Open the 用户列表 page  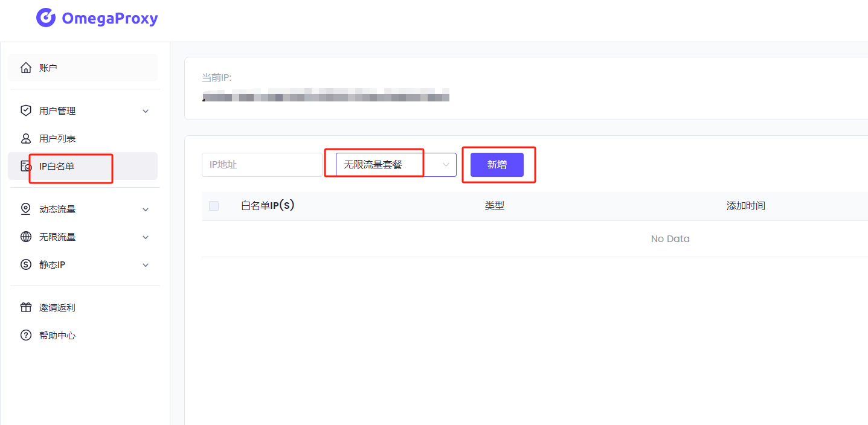(83, 138)
